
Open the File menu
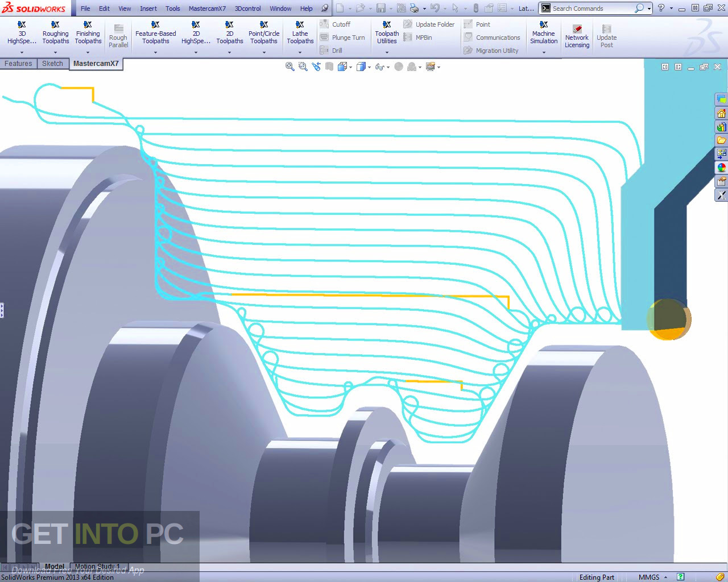(85, 9)
